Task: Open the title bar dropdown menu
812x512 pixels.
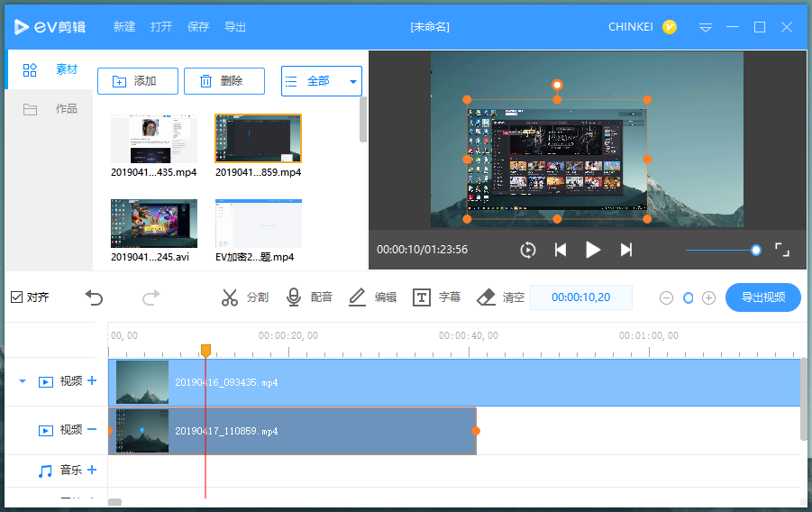Action: (x=706, y=27)
